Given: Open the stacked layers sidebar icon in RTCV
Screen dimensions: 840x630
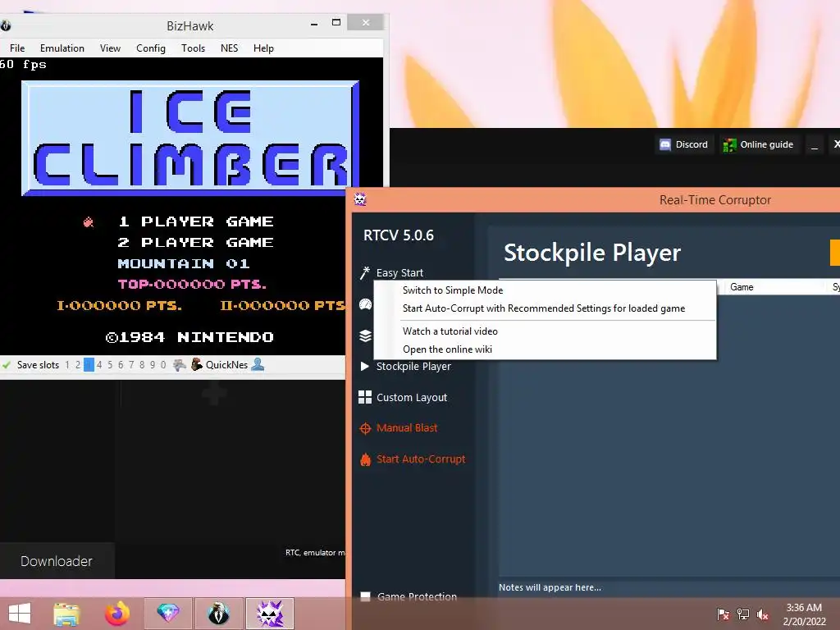Looking at the screenshot, I should pyautogui.click(x=365, y=336).
